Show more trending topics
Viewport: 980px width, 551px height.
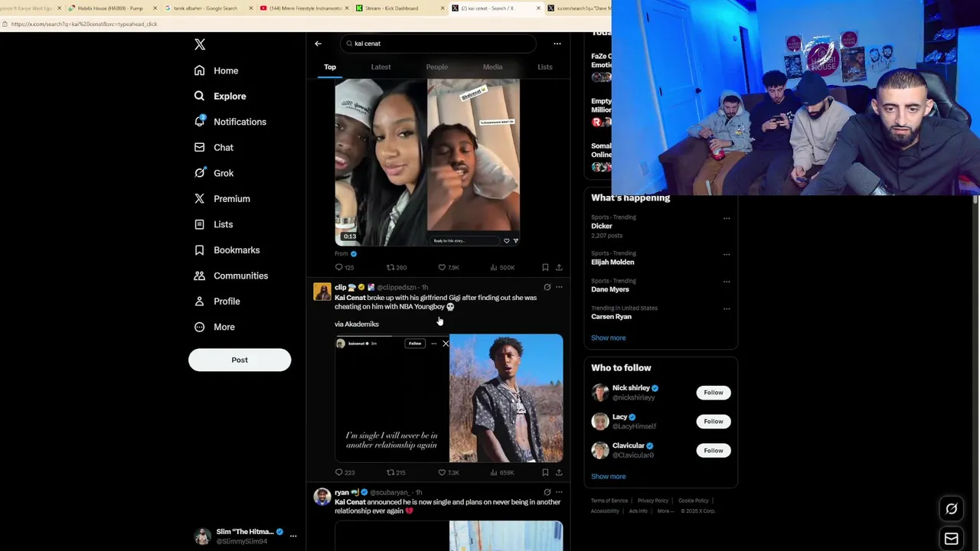(x=609, y=337)
